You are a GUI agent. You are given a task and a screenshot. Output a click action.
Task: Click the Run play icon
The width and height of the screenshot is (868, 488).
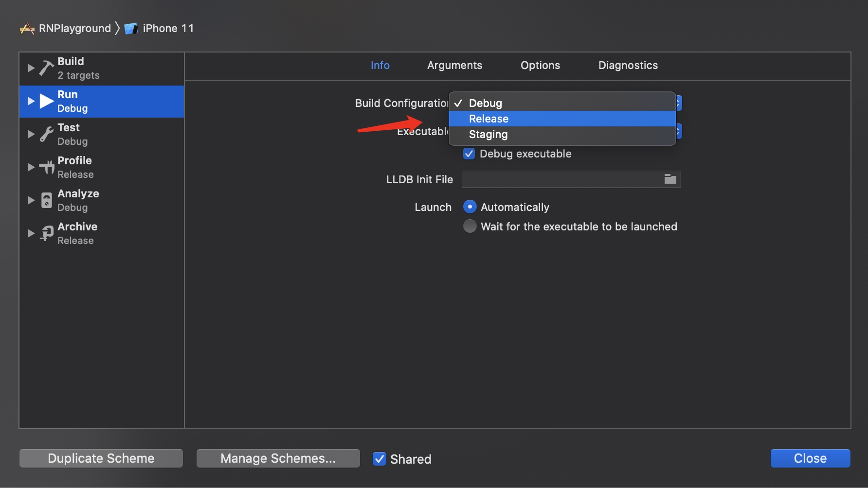click(x=47, y=101)
